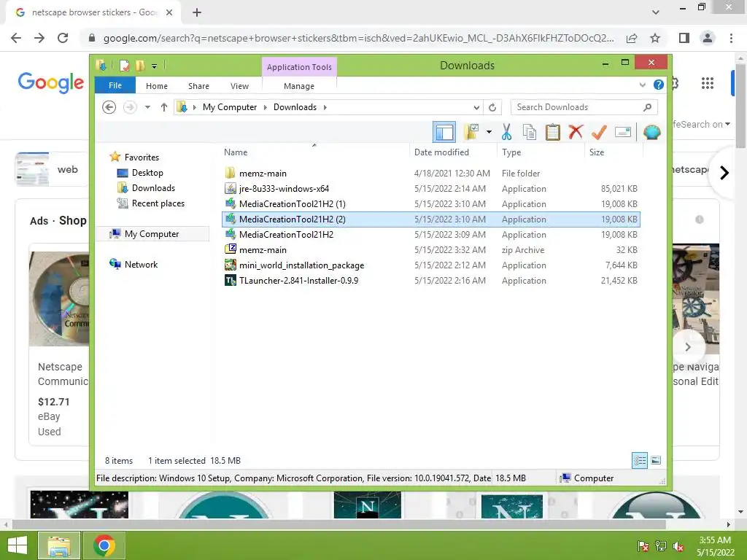Screen dimensions: 747x560
Task: Click the Chrome icon on the taskbar
Action: tap(104, 545)
